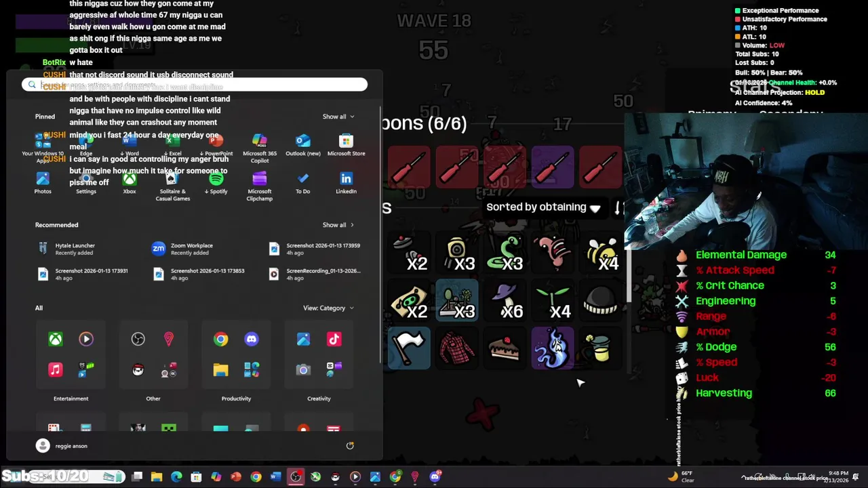Open LinkedIn pinned app
This screenshot has width=868, height=488.
tap(347, 183)
